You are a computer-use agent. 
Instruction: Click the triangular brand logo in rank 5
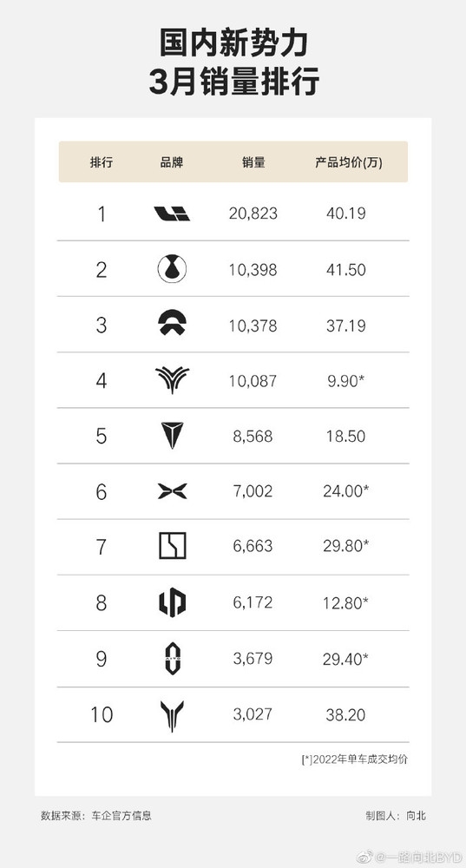(x=172, y=435)
